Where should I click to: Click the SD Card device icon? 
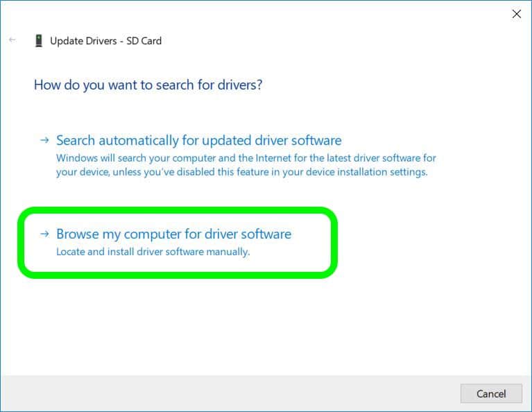pyautogui.click(x=38, y=41)
